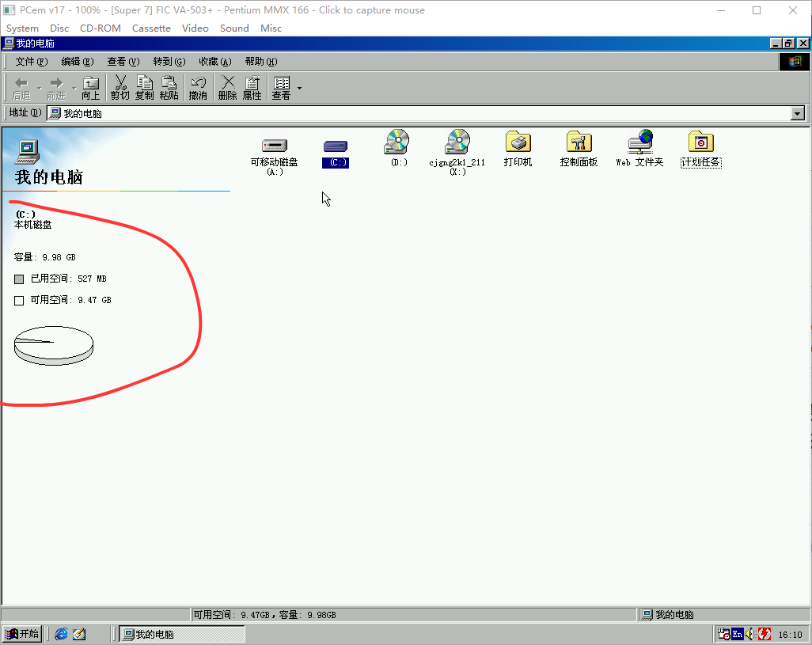Click the 前进 (Forward) toolbar button
This screenshot has width=812, height=645.
[x=56, y=89]
